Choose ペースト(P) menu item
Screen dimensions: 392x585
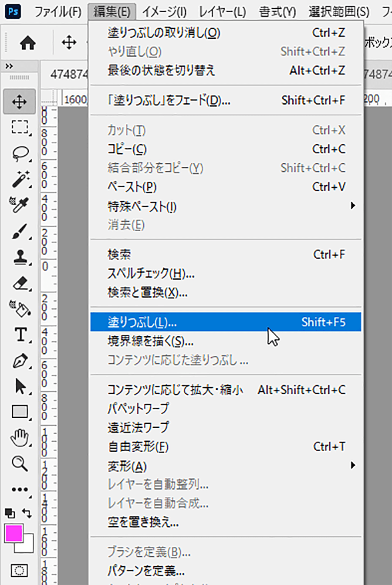[x=226, y=187]
